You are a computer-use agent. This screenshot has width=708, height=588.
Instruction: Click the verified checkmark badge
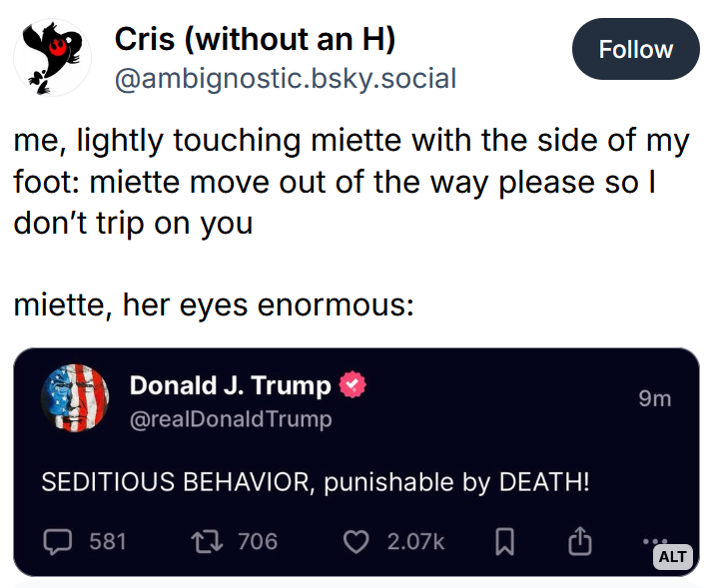[x=354, y=385]
